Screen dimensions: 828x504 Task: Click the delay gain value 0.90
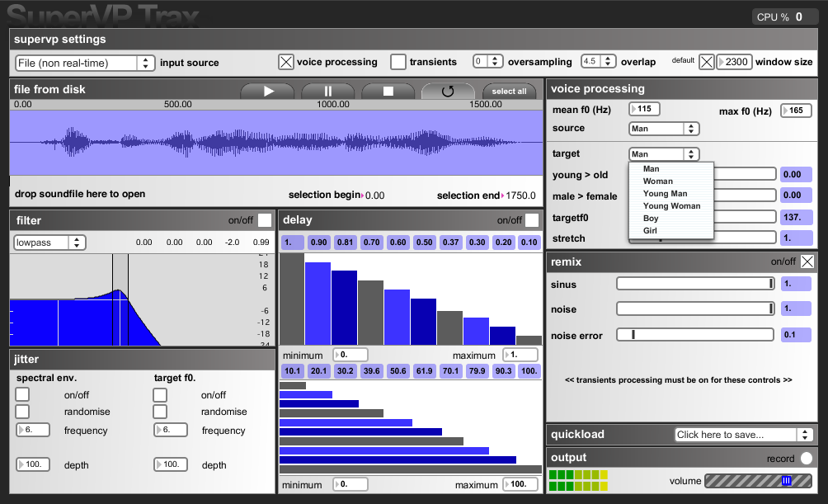(x=318, y=243)
